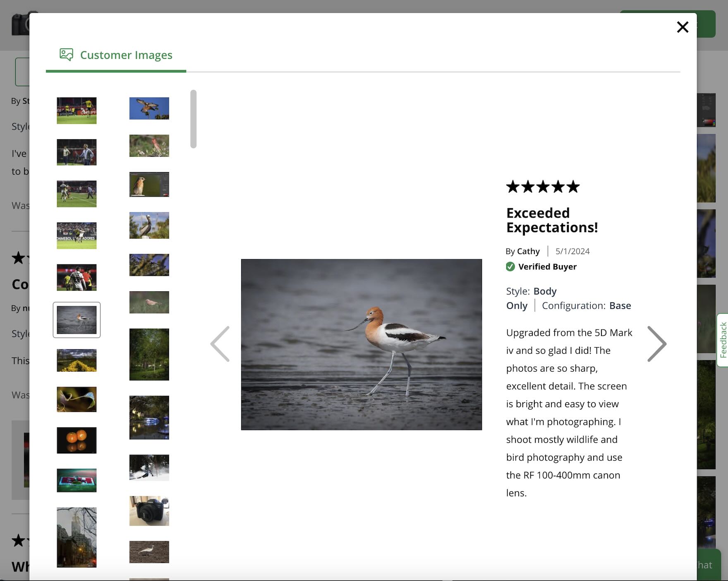Click the large avocet bird photo
The image size is (728, 581).
(361, 344)
